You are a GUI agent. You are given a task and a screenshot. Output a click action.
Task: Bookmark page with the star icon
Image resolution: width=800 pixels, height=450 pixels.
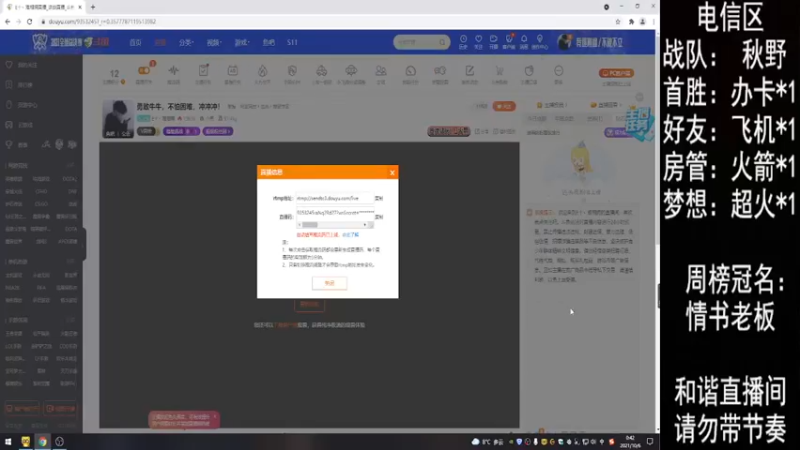click(618, 21)
